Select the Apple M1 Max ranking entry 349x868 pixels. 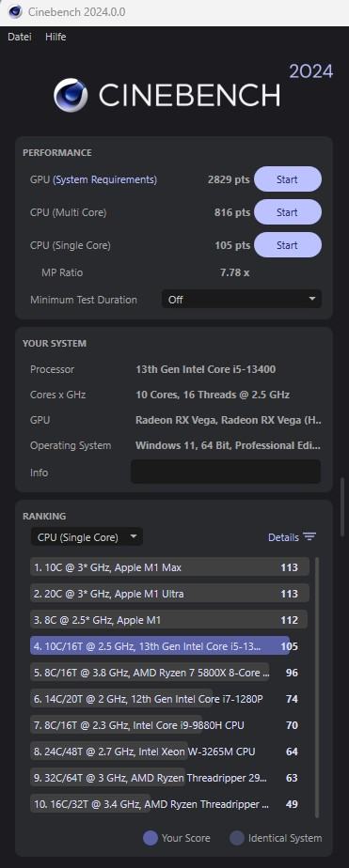coord(169,567)
